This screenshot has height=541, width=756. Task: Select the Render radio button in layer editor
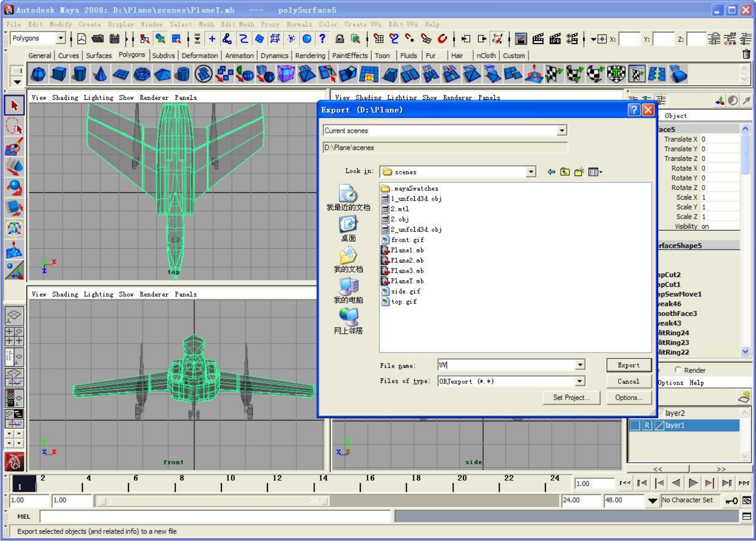pos(678,370)
